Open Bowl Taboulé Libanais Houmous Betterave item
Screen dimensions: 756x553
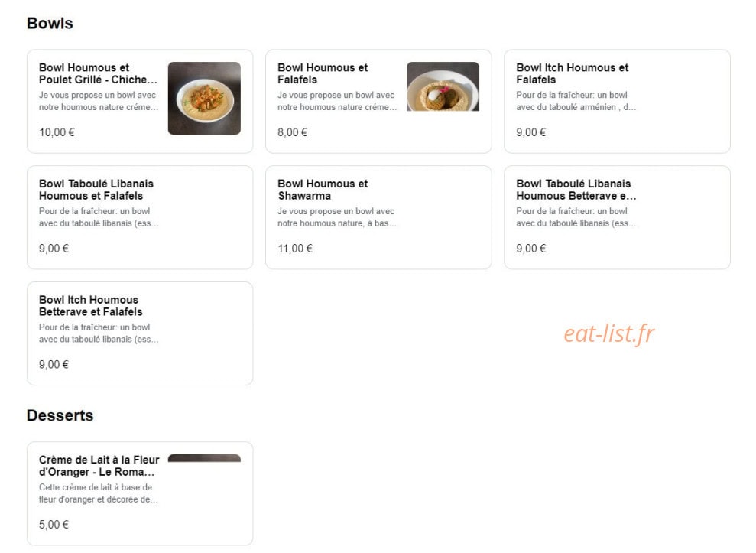pos(617,218)
